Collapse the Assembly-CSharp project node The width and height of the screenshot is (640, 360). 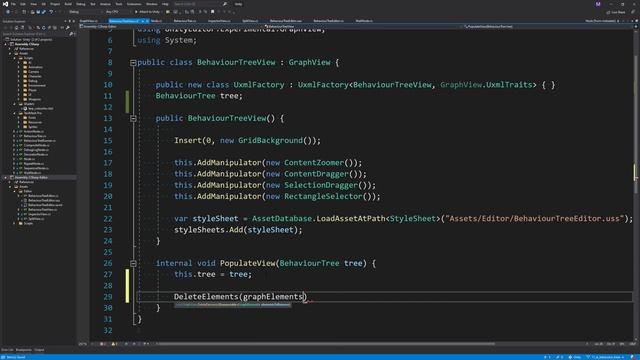[x=6, y=44]
